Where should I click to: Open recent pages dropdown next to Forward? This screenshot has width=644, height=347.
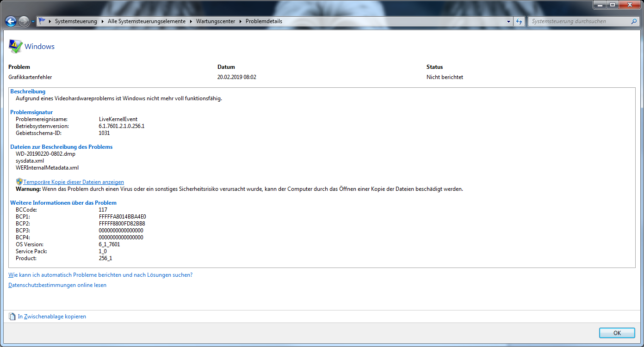click(33, 21)
